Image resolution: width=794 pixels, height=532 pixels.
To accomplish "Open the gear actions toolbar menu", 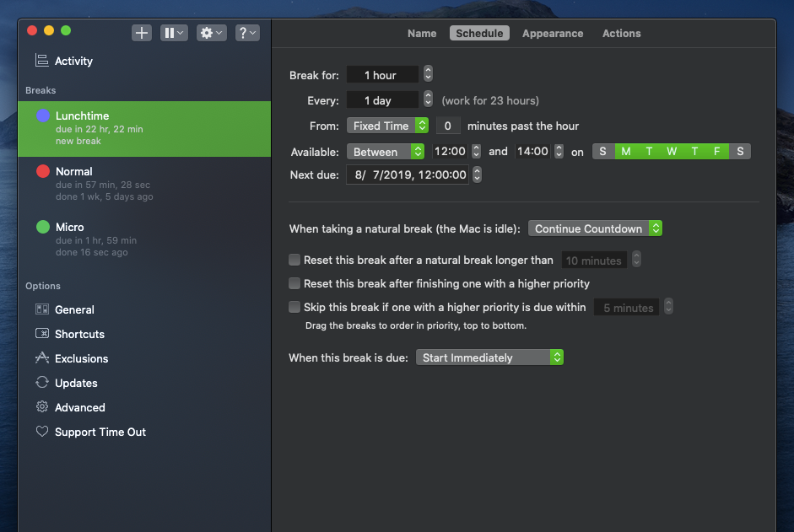I will click(211, 33).
